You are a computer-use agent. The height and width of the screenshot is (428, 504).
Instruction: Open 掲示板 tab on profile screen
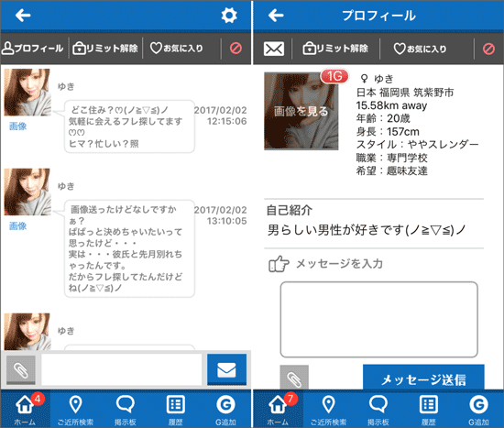point(378,409)
